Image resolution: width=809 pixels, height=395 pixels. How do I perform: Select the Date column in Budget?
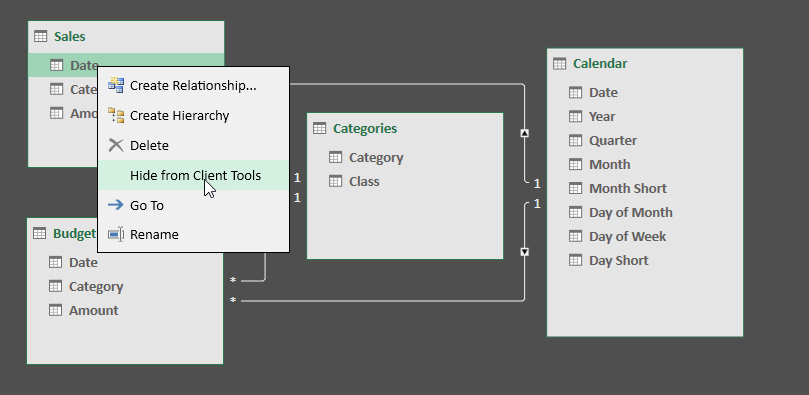[83, 262]
